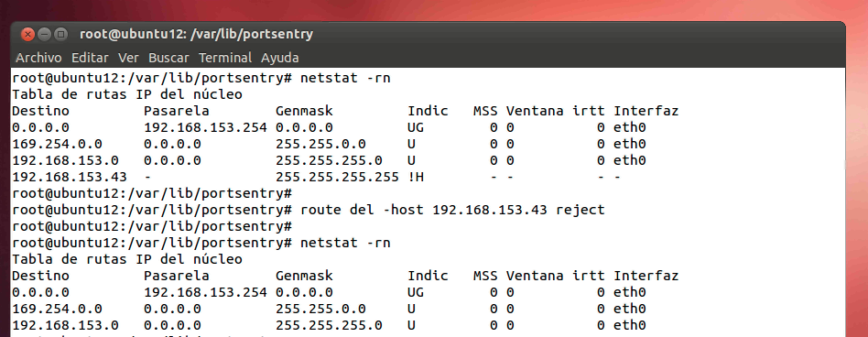The height and width of the screenshot is (337, 868).
Task: Click the first 192.168.153.254 gateway address
Action: (x=205, y=127)
